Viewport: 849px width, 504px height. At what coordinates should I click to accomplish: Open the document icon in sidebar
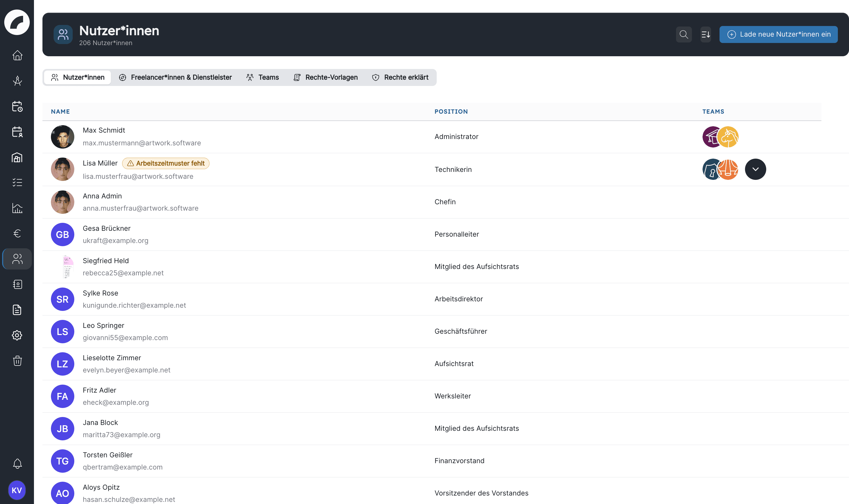[17, 310]
